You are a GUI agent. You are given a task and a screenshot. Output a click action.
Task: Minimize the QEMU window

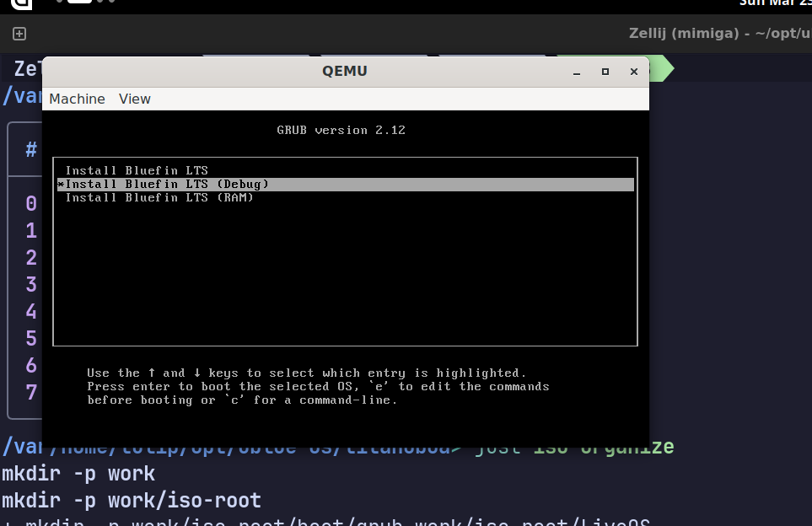577,72
